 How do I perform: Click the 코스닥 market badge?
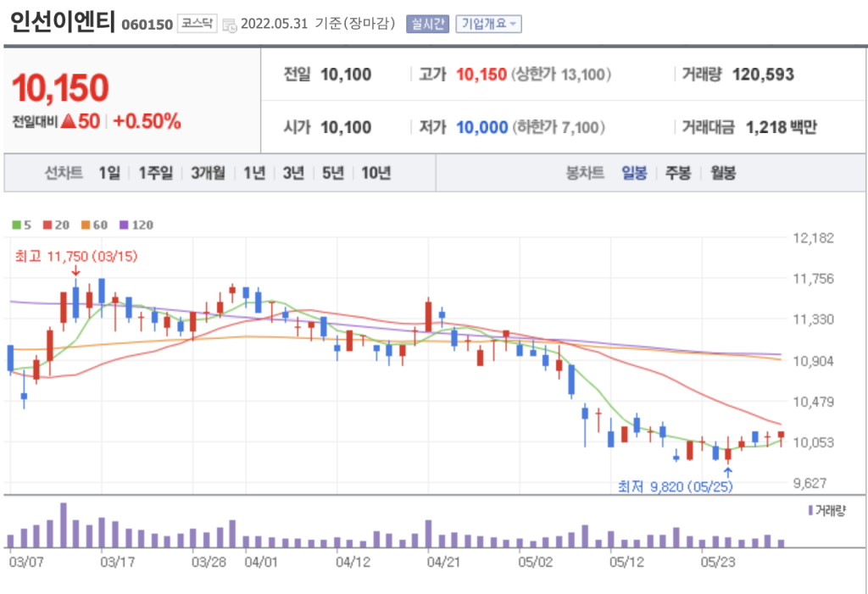click(x=198, y=24)
